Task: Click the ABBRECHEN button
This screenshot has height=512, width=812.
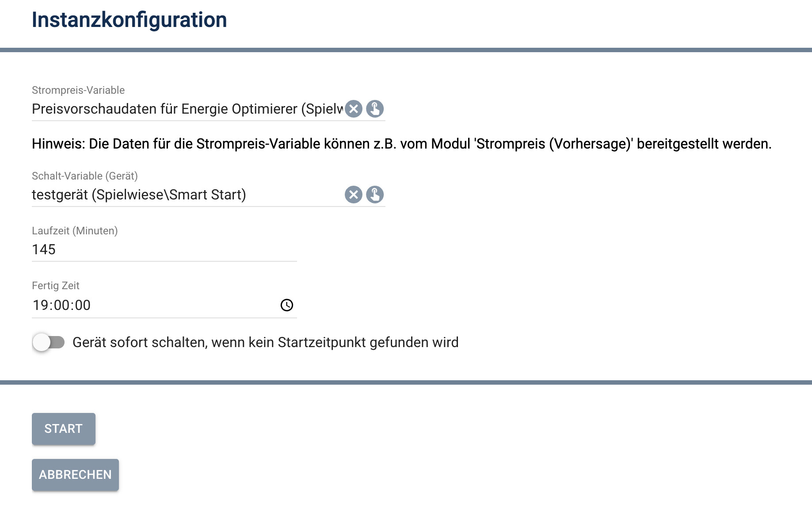Action: [x=75, y=475]
